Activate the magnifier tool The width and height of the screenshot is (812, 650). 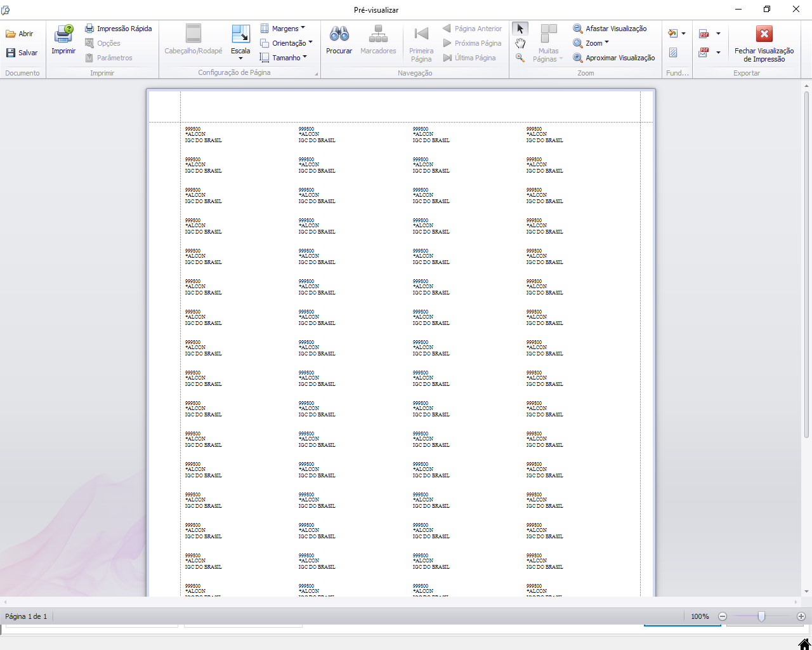click(520, 58)
